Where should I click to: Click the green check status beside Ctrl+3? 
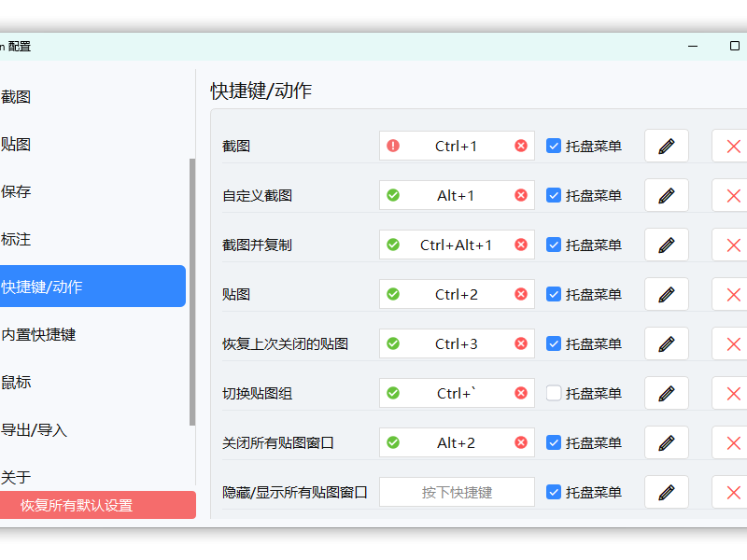point(393,343)
